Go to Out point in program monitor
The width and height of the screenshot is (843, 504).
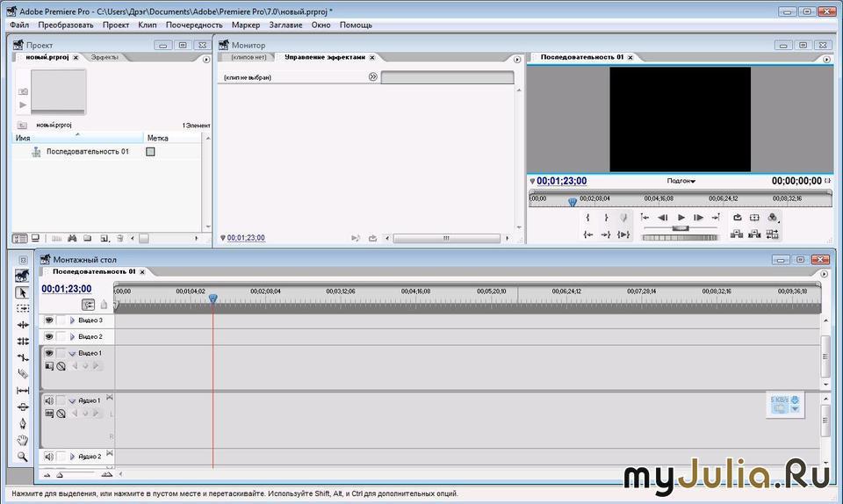[x=606, y=234]
